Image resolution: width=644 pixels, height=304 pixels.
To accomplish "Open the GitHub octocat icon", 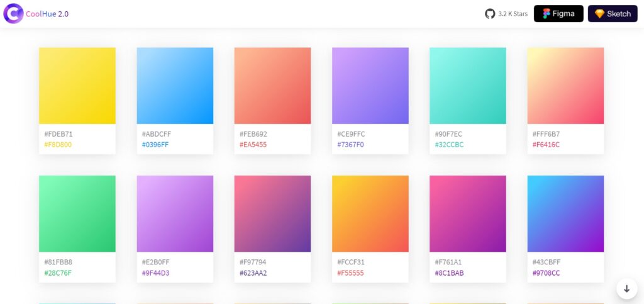I will 490,14.
